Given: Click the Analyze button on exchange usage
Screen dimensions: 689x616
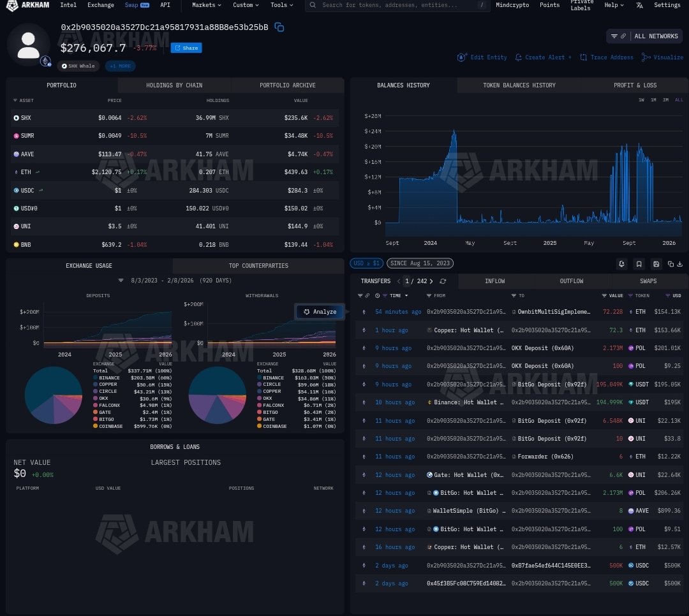Looking at the screenshot, I should point(320,312).
